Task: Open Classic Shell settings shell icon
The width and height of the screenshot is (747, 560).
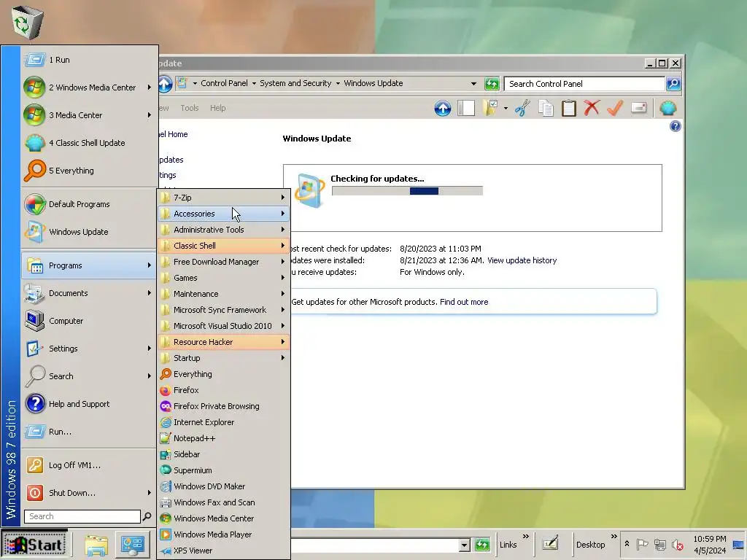Action: click(x=668, y=108)
